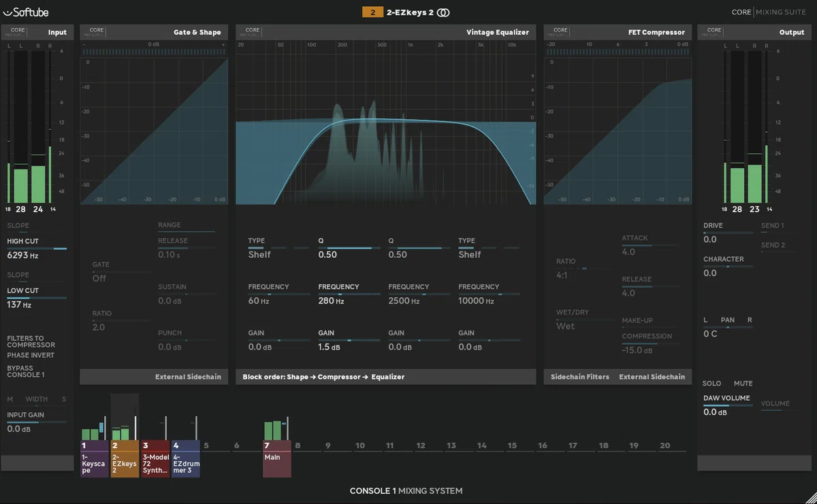Click the Vintage Equalizer section title
817x504 pixels.
[x=498, y=32]
